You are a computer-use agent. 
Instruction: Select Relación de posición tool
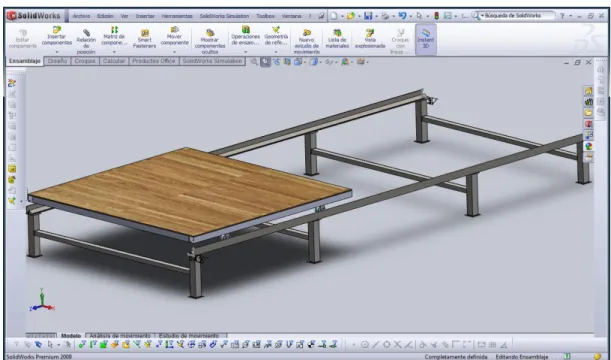coord(86,40)
